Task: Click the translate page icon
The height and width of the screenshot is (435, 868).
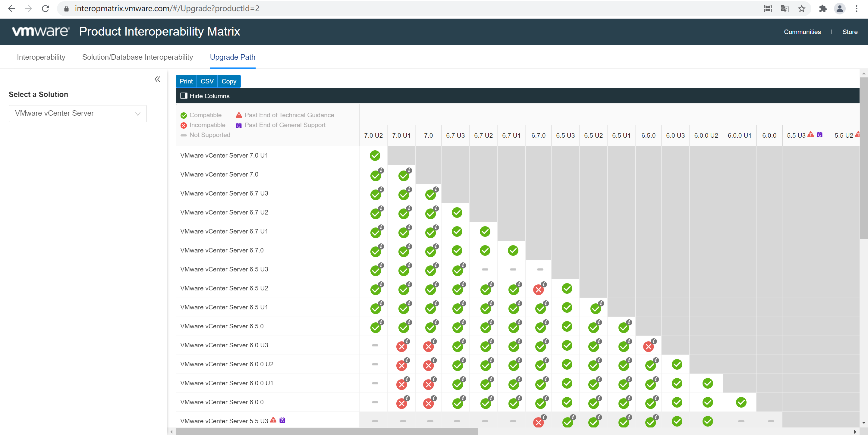Action: tap(785, 8)
